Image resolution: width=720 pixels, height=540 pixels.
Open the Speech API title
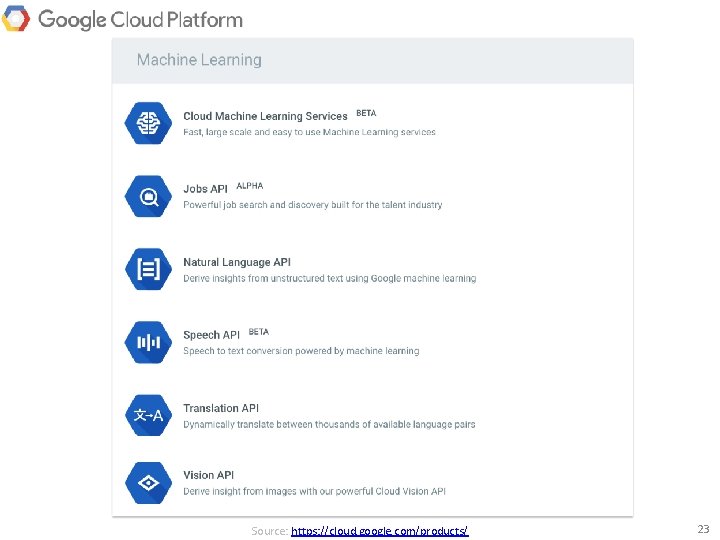coord(211,335)
